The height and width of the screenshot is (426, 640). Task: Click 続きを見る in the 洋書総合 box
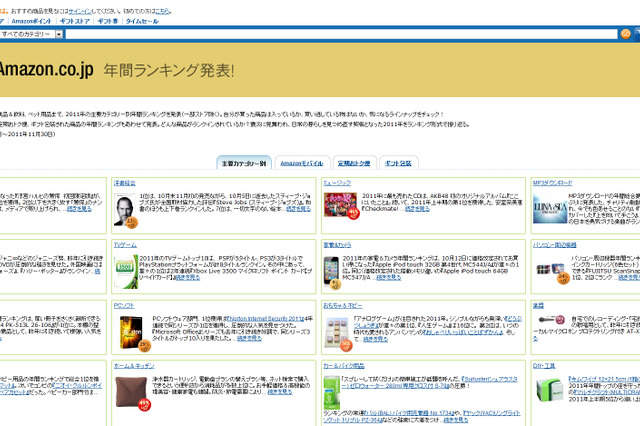click(x=298, y=209)
